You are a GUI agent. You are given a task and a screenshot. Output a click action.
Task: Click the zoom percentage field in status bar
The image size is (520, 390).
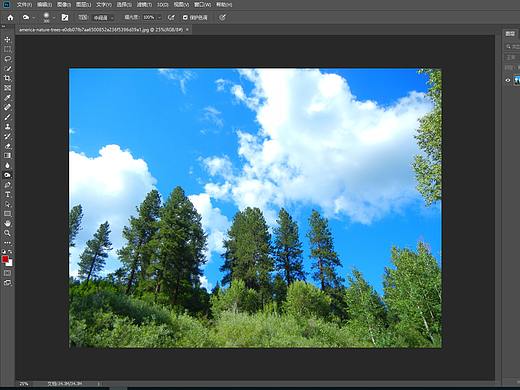24,384
